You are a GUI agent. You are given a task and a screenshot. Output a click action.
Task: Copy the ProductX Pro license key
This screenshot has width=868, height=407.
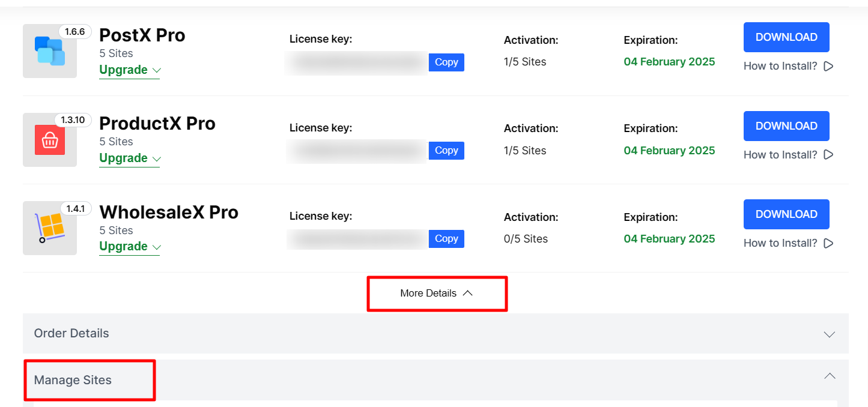click(446, 151)
